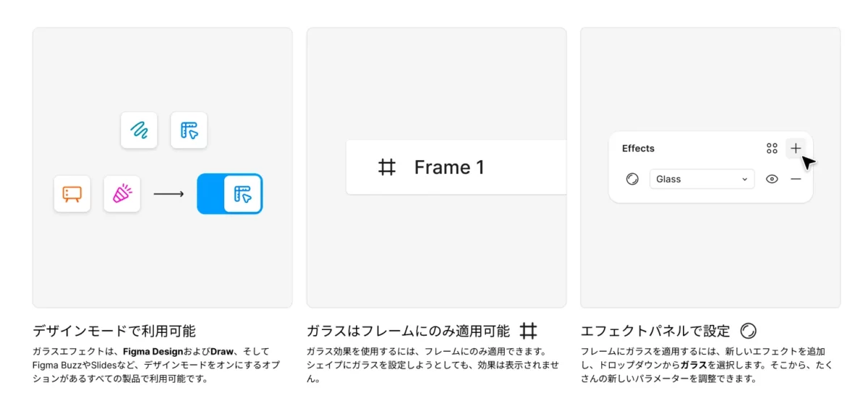Click frame icon next to ガラスはフレームにのみ適用可能
868x409 pixels.
[529, 332]
